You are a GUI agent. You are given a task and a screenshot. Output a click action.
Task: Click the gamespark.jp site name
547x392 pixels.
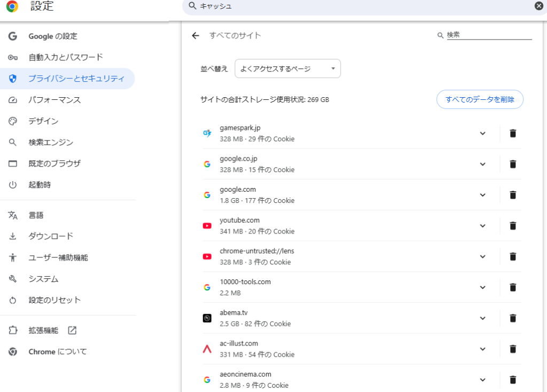coord(240,128)
